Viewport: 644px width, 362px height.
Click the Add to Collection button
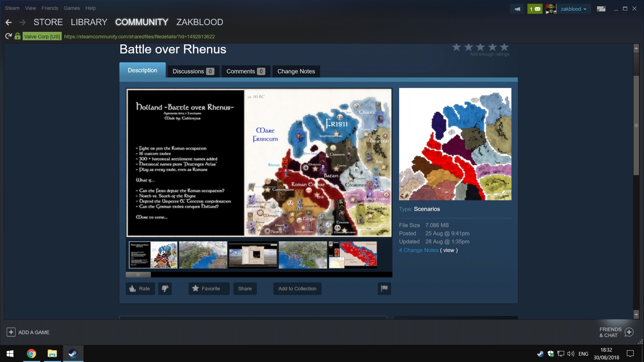click(x=297, y=289)
